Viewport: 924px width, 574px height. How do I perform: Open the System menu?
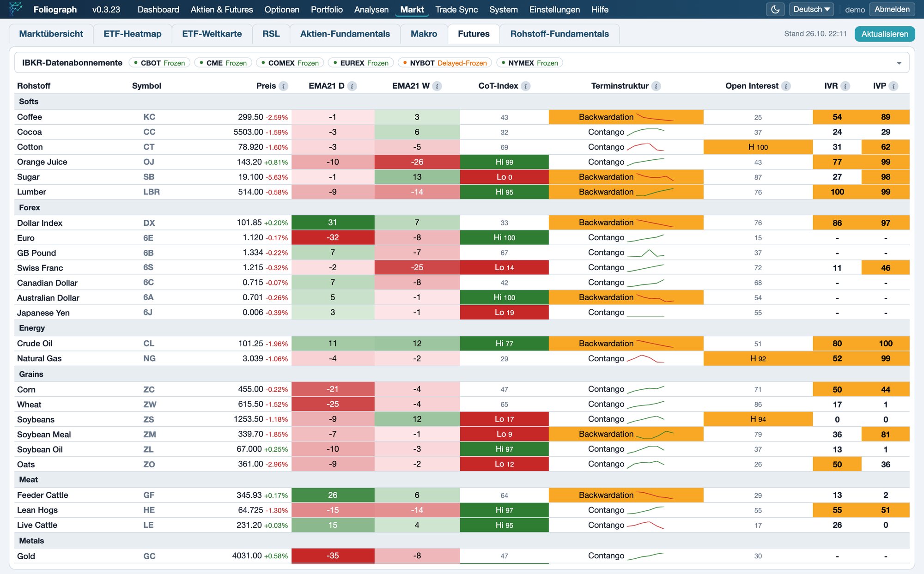tap(504, 9)
